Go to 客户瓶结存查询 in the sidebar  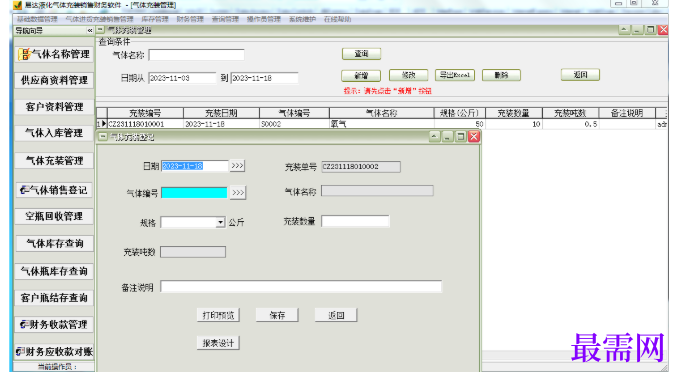tap(54, 298)
